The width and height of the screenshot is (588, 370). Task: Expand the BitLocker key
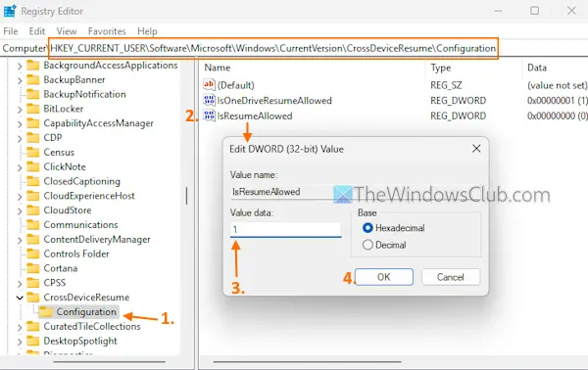pyautogui.click(x=20, y=110)
